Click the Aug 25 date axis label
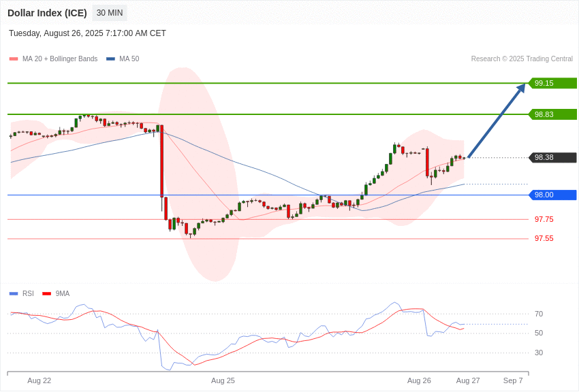This screenshot has height=392, width=579. coord(223,380)
